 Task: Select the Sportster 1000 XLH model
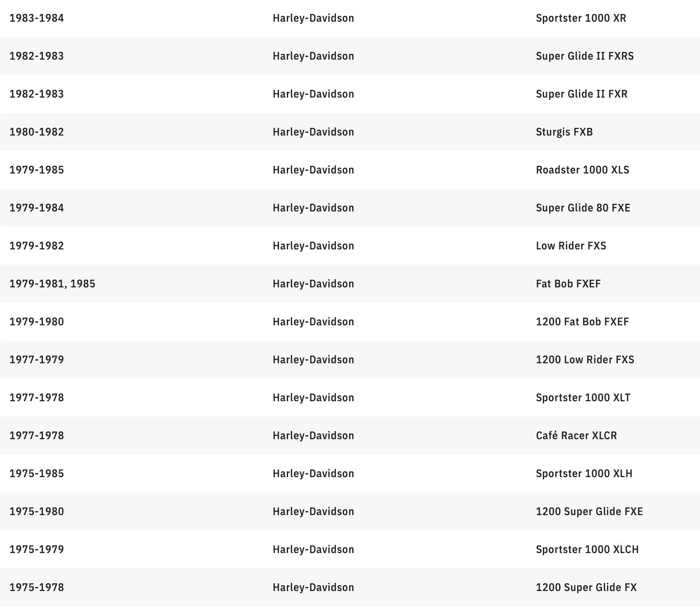[584, 474]
